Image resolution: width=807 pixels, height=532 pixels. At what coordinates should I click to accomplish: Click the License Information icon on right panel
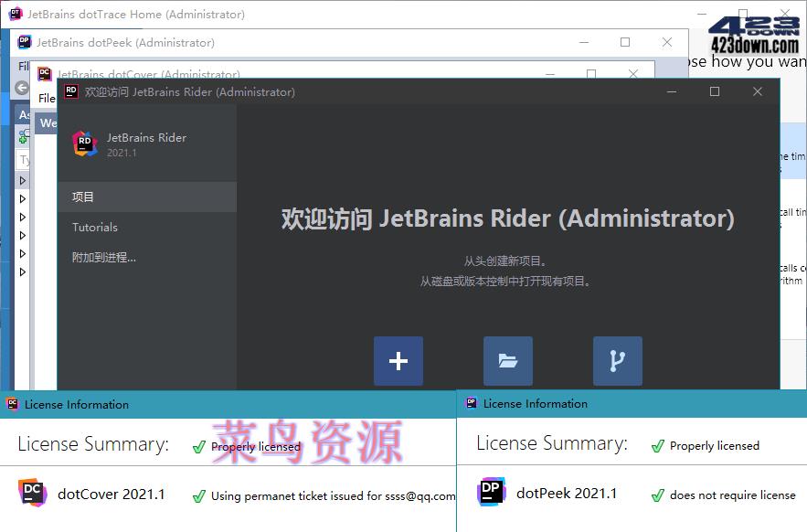tap(471, 403)
